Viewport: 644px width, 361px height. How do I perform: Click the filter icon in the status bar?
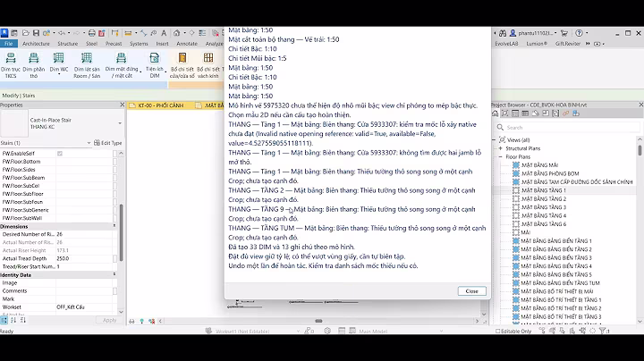603,331
